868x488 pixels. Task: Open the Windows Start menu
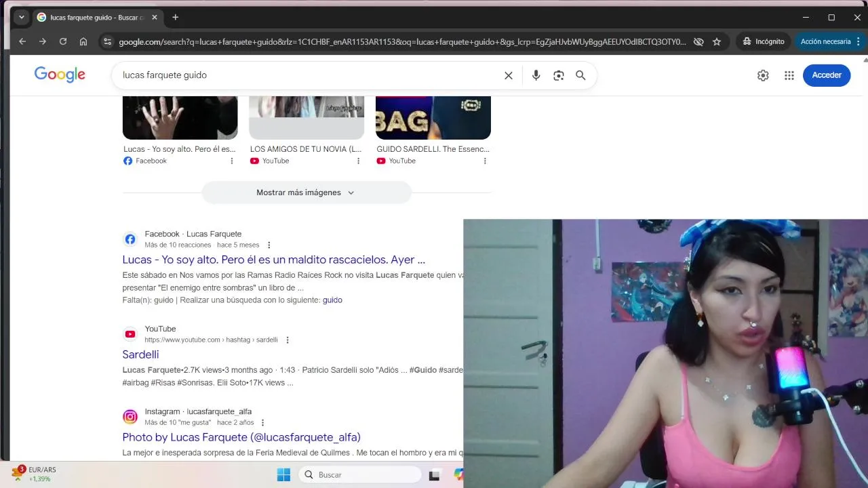pyautogui.click(x=283, y=474)
